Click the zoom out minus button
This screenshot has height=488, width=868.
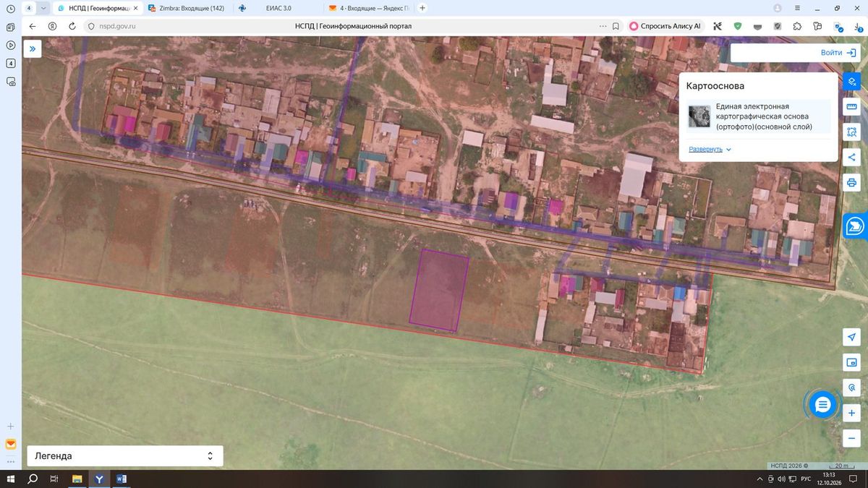[x=851, y=438]
